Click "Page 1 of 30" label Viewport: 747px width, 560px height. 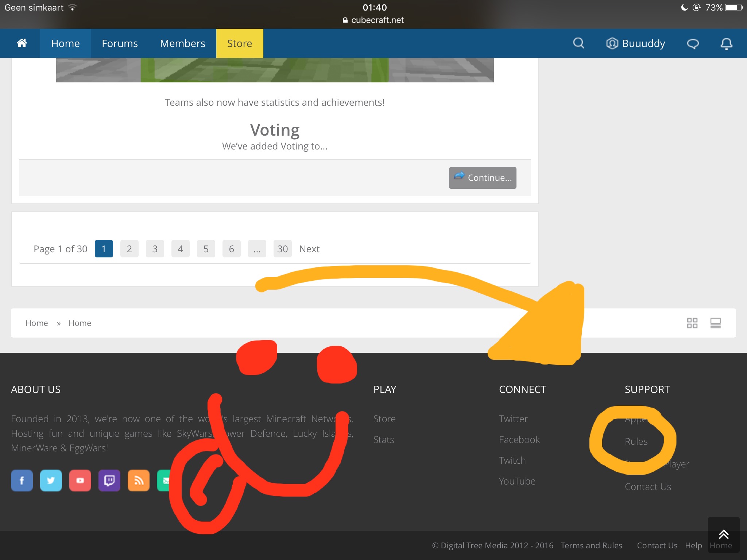point(61,249)
